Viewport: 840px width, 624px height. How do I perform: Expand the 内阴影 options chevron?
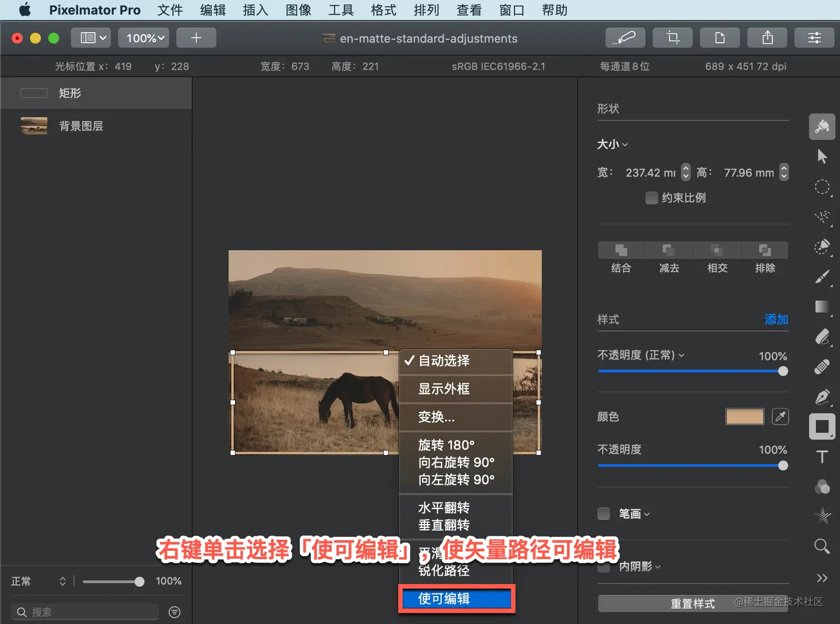658,567
